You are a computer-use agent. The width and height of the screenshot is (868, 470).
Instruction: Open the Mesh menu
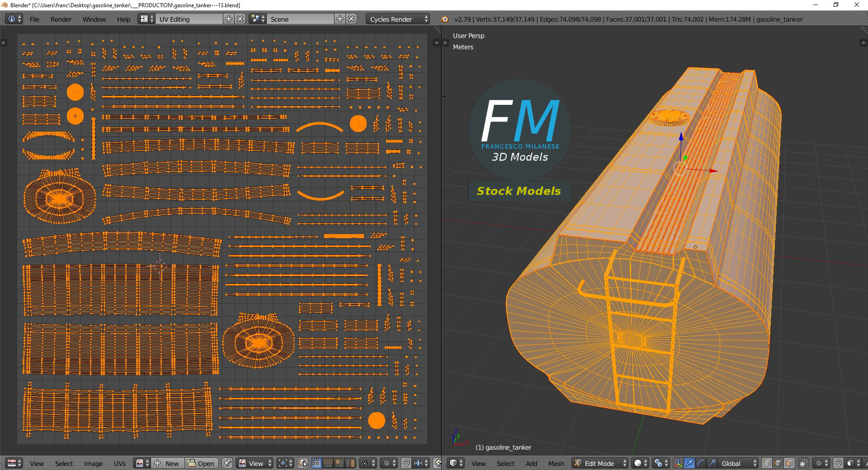556,464
